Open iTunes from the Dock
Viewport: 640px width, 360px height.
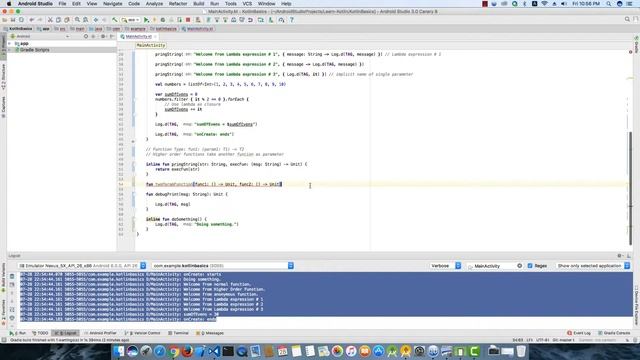351,351
